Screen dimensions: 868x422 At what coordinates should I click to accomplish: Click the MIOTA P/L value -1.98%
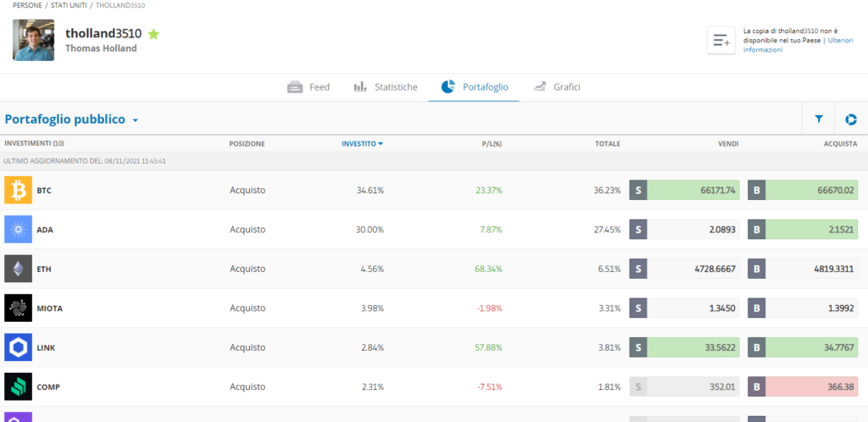point(490,308)
